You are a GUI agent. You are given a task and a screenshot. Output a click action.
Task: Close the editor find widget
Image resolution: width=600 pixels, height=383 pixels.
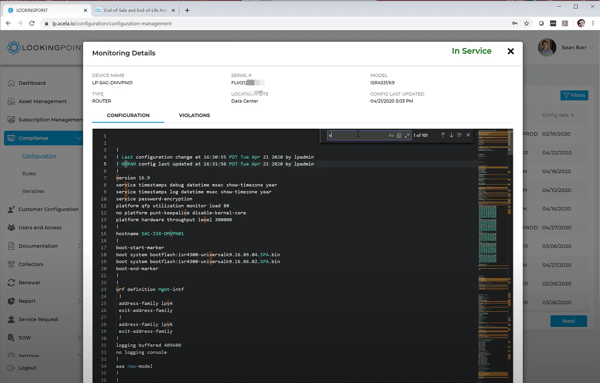tap(468, 135)
